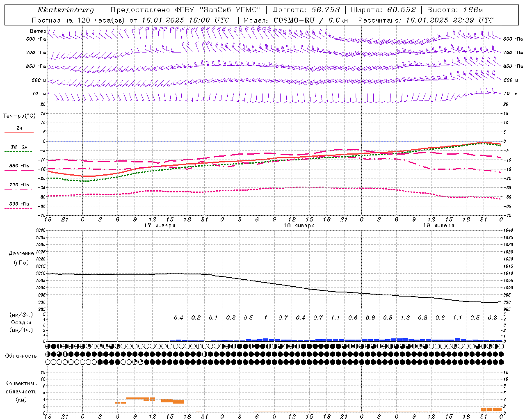The height and width of the screenshot is (420, 525).
Task: Select the 'Td 2м' dew point legend entry
Action: coord(19,147)
